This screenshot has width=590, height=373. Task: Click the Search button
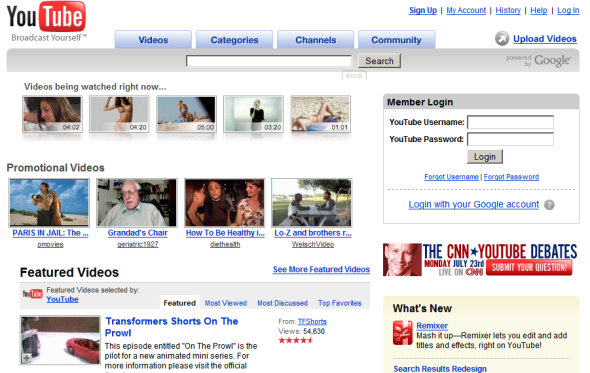[379, 61]
